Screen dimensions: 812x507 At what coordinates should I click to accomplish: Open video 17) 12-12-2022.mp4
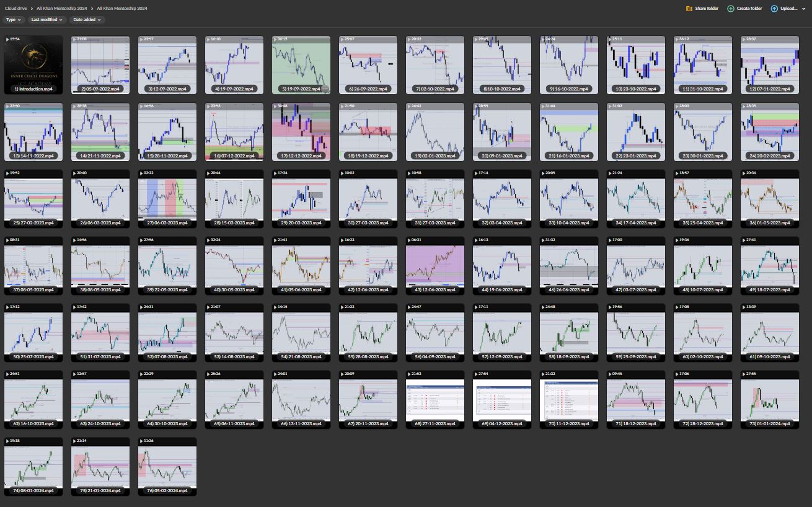(301, 131)
